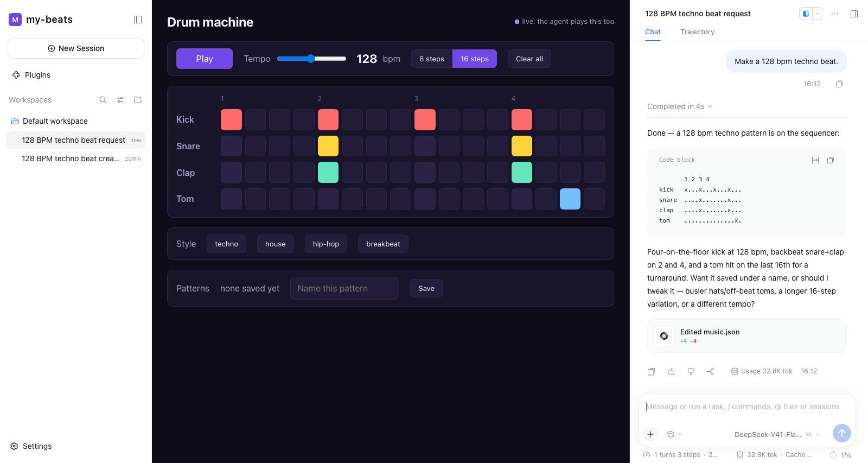Give thumbs up to the response
Viewport: 868px width, 463px height.
(x=671, y=371)
